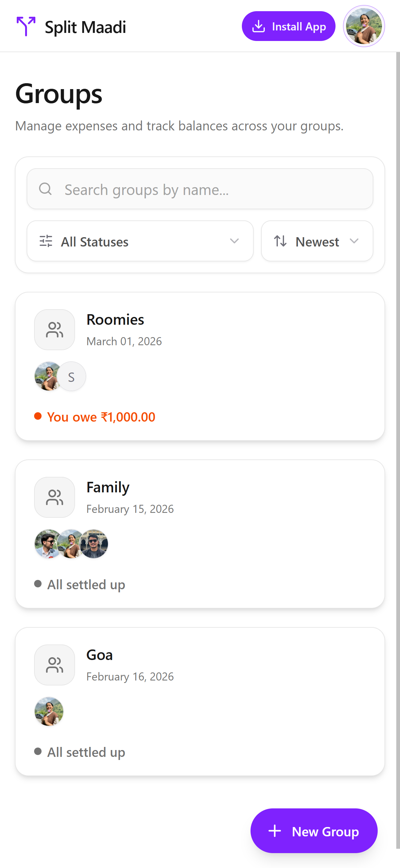
Task: Create a group with New Group button
Action: (314, 831)
